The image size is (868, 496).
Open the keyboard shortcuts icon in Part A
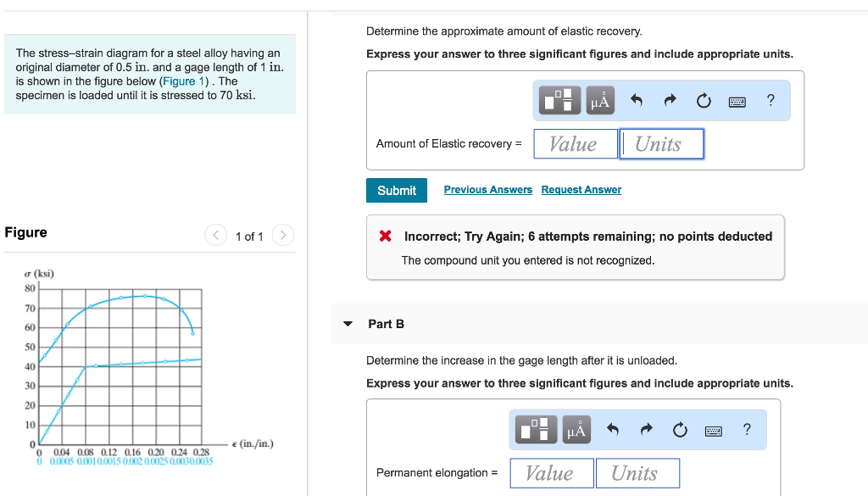coord(737,100)
